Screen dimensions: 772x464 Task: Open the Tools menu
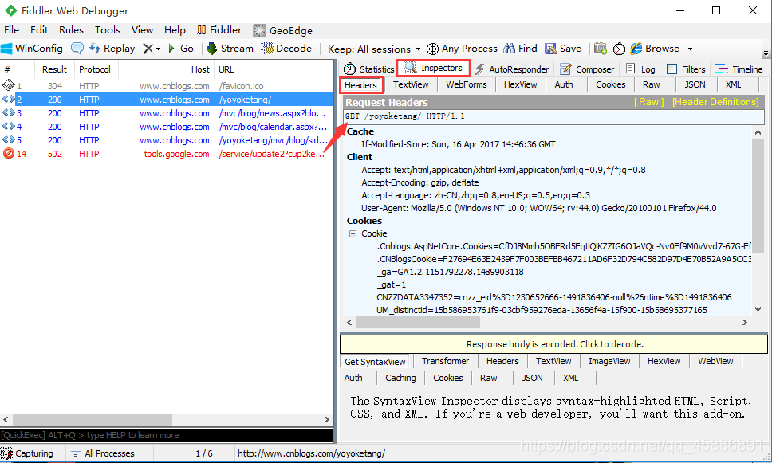(x=107, y=30)
